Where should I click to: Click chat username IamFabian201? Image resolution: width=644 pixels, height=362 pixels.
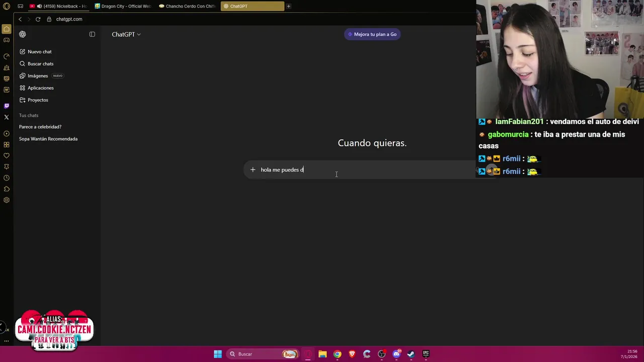click(519, 122)
